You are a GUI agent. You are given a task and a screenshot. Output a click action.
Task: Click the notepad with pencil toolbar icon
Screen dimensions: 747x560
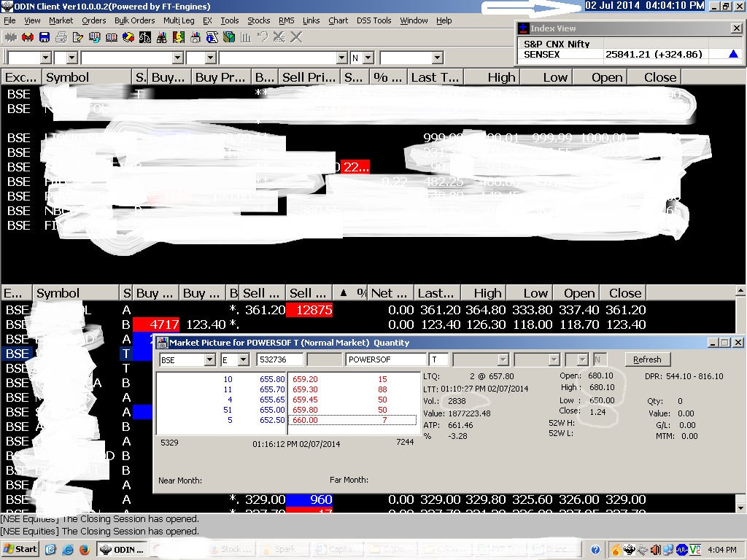coord(77,36)
